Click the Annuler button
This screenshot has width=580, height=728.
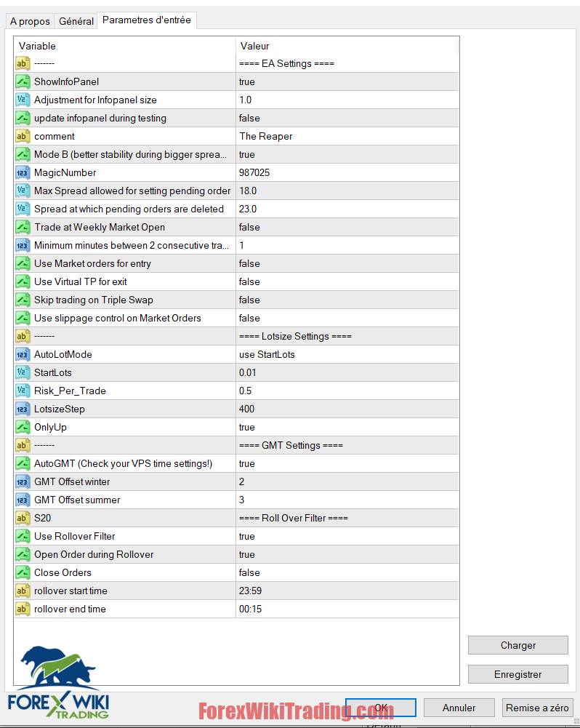(x=459, y=708)
